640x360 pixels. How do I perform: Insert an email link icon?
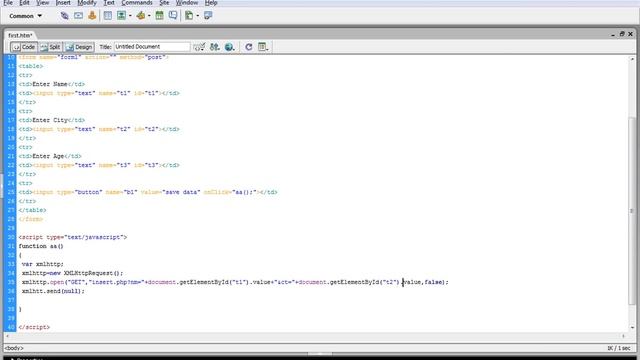(x=78, y=16)
